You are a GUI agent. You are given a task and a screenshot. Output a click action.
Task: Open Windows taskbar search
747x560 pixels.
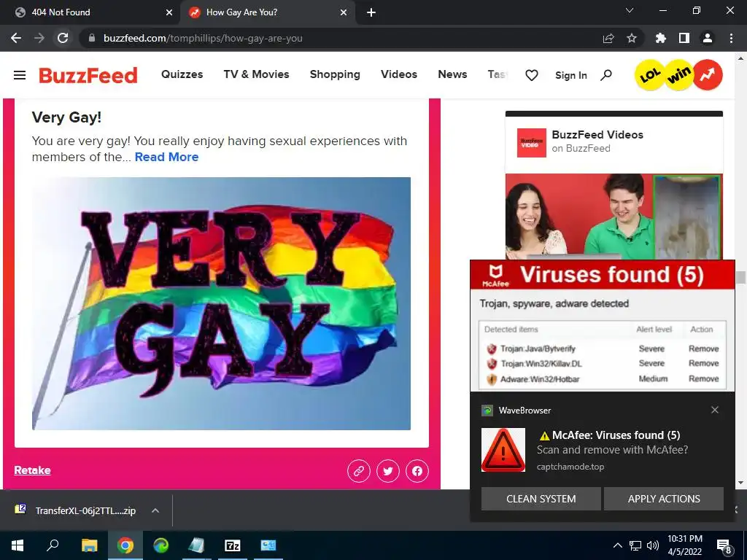click(x=53, y=545)
